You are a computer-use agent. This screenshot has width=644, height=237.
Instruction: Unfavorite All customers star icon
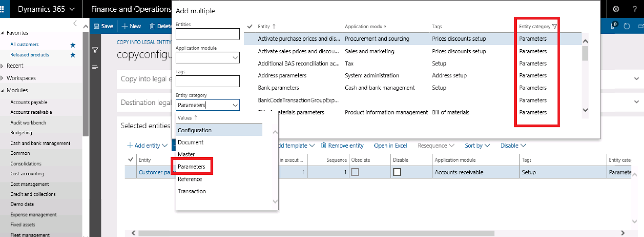[x=73, y=44]
